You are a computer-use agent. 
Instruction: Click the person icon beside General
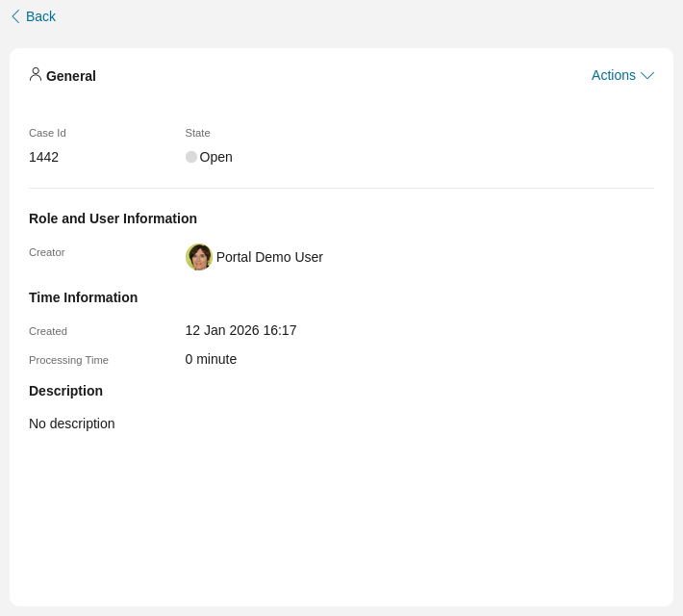(x=36, y=74)
